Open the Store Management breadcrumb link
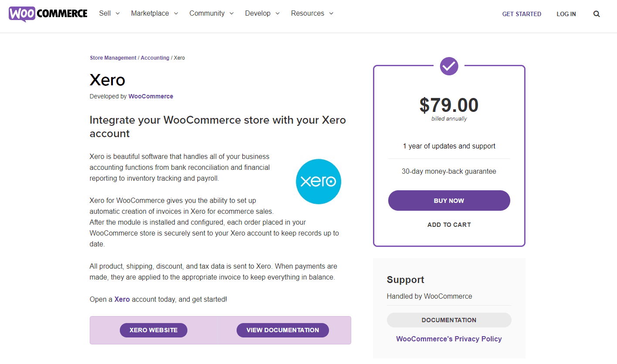Image resolution: width=617 pixels, height=364 pixels. (113, 57)
